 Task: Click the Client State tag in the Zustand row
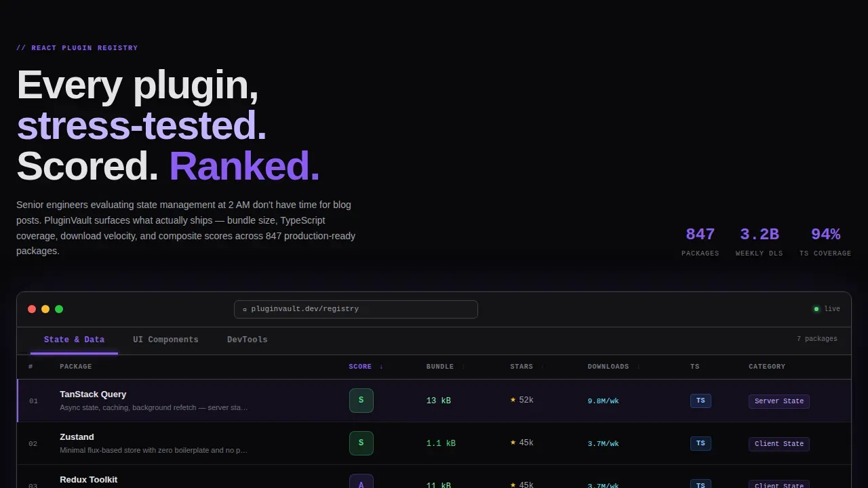(779, 444)
